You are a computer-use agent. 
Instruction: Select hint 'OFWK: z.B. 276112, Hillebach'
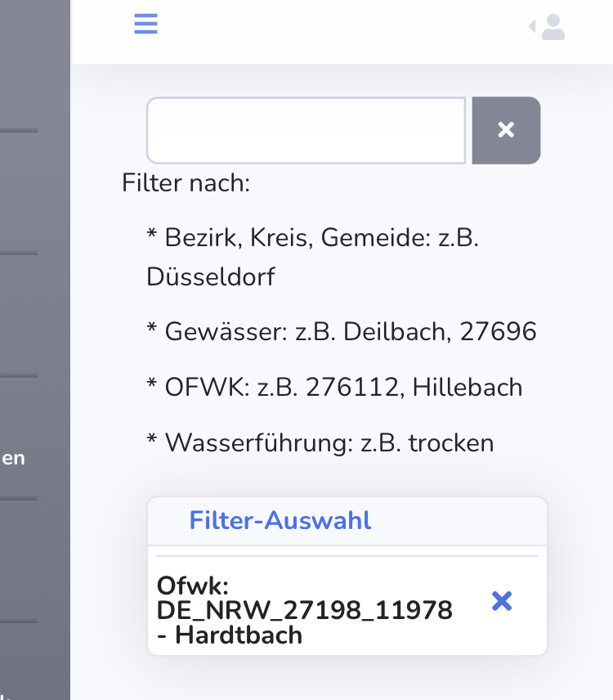click(x=334, y=387)
